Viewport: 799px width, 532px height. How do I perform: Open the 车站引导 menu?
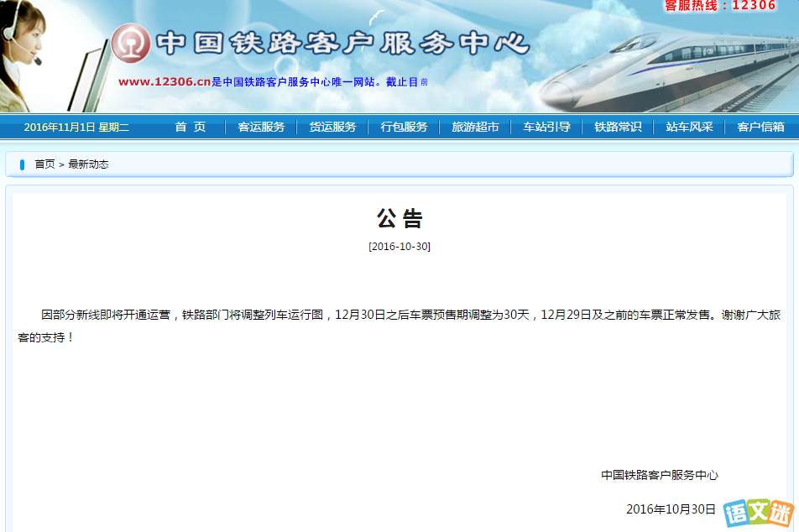[546, 128]
